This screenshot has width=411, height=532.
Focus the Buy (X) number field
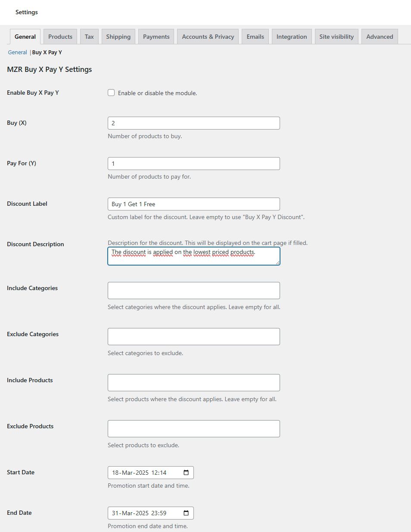(194, 123)
